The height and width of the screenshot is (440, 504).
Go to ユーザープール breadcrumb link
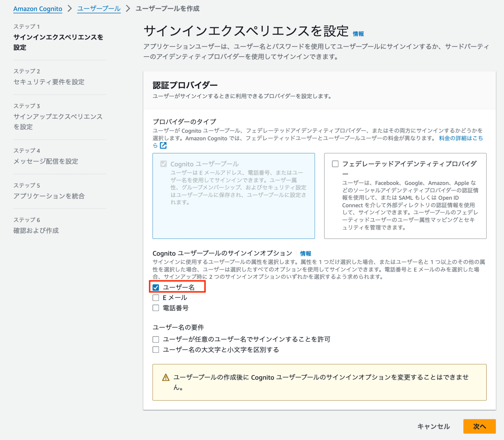coord(99,9)
